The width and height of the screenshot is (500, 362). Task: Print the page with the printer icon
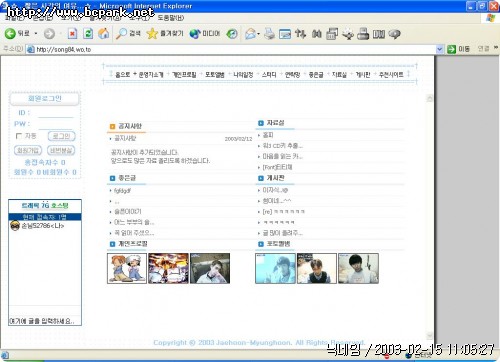[x=269, y=33]
